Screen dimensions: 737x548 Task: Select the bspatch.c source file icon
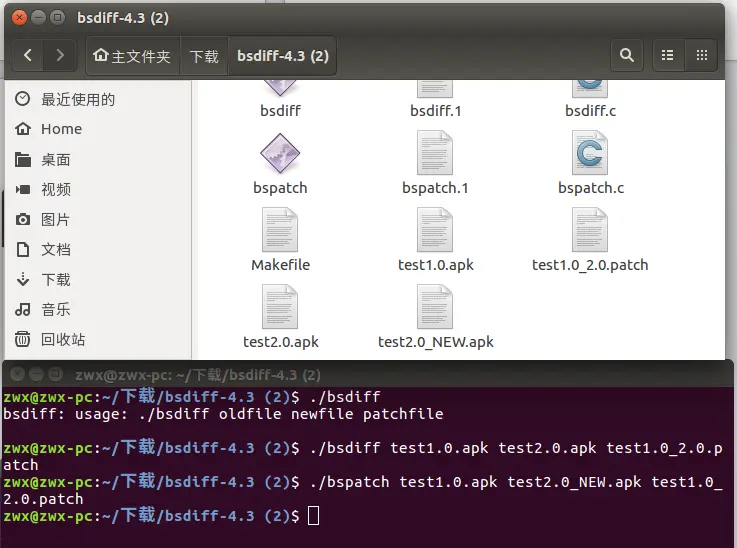pyautogui.click(x=590, y=153)
